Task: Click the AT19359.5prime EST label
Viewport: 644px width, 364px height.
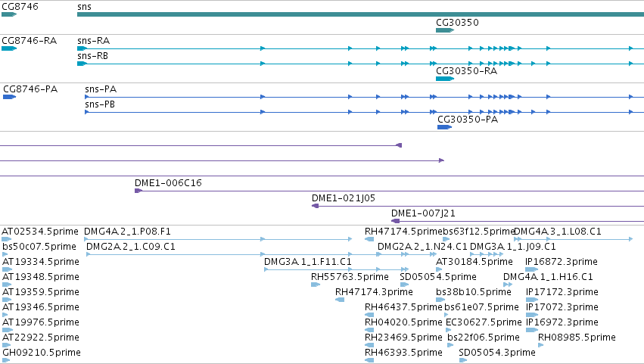Action: (x=41, y=292)
